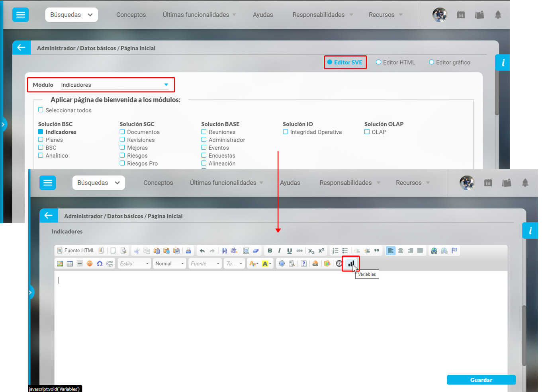Expand the Estilo style dropdown

click(134, 263)
